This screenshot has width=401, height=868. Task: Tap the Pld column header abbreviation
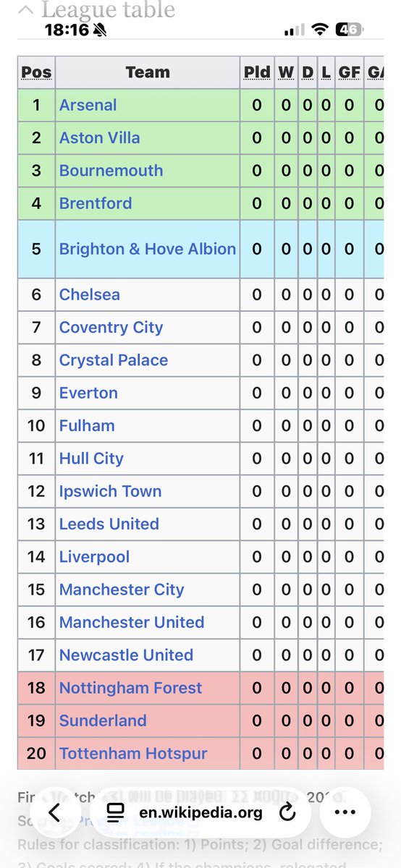[257, 72]
